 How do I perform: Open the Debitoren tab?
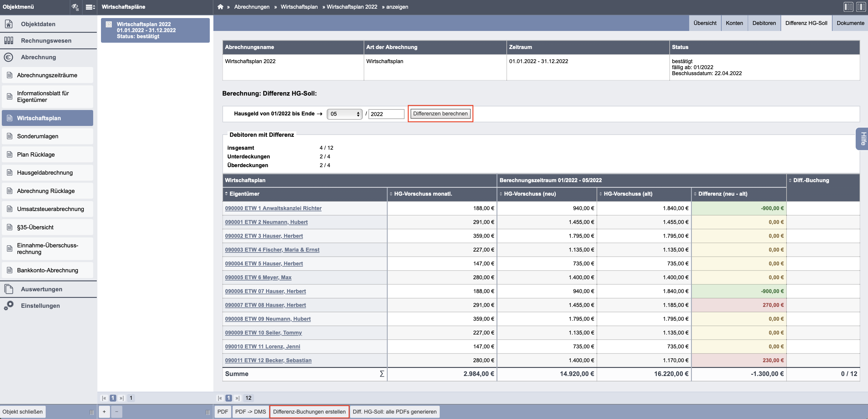click(x=764, y=23)
